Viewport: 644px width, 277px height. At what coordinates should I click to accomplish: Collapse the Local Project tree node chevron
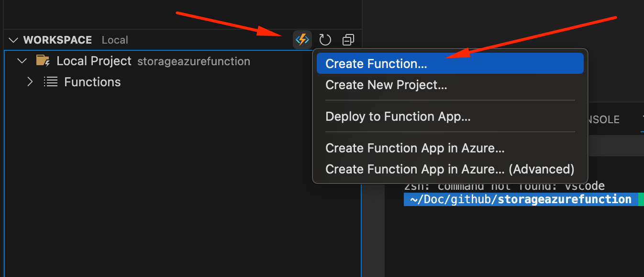pyautogui.click(x=22, y=61)
